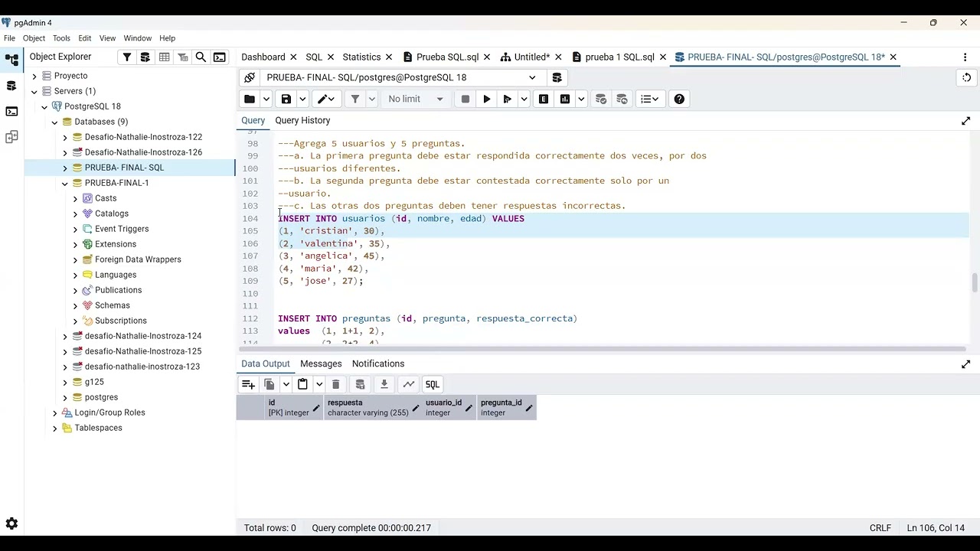
Task: Open dropdown arrow beside open file
Action: click(x=266, y=99)
